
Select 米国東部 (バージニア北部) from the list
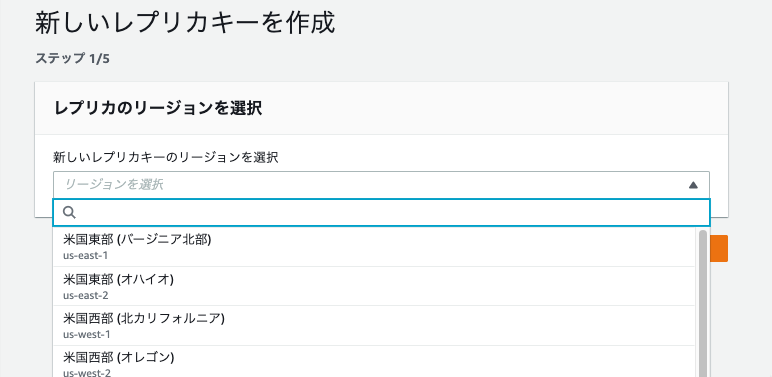pos(374,247)
